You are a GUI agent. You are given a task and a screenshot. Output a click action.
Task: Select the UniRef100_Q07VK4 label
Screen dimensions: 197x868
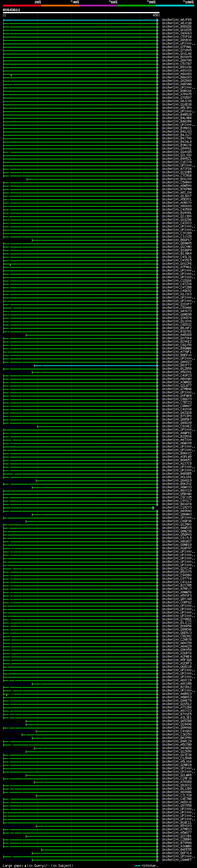coord(177,338)
